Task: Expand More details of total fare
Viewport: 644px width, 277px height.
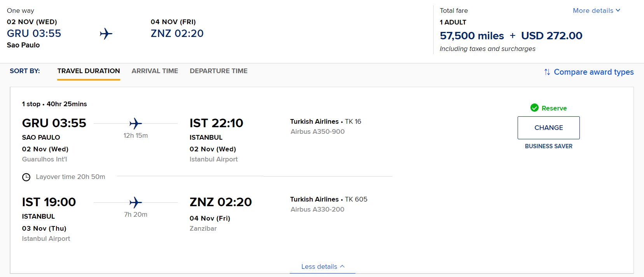Action: pyautogui.click(x=597, y=11)
